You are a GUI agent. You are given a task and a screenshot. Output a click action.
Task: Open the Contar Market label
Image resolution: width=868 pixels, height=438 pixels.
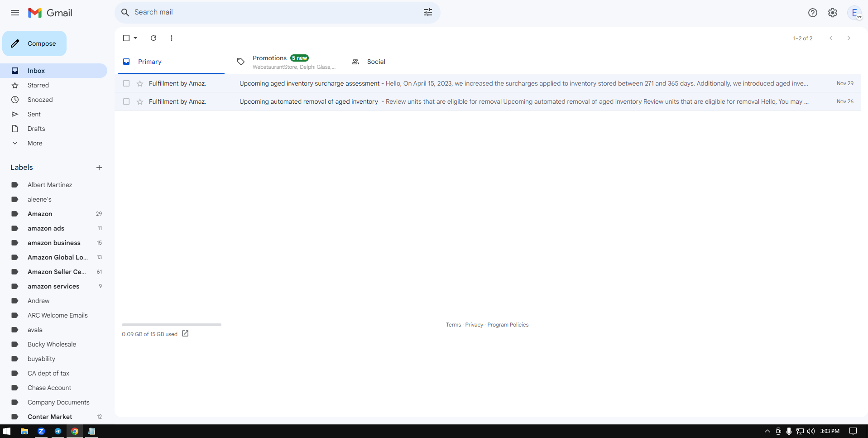[53, 417]
